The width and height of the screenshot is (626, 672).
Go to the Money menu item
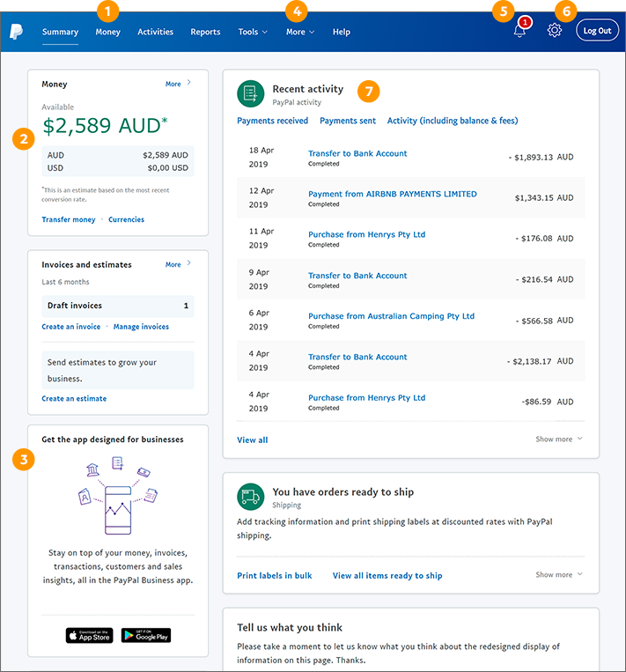coord(107,32)
